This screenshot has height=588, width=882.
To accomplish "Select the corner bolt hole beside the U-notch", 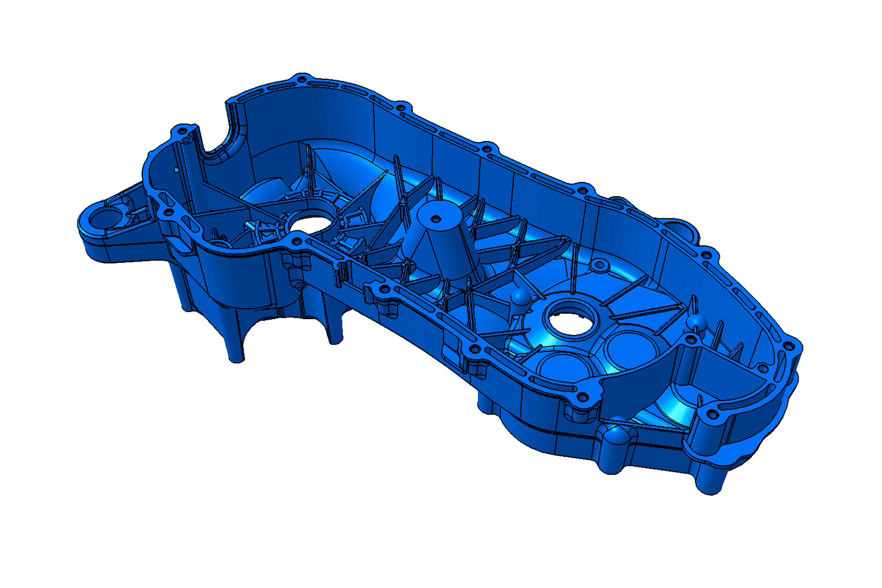I will click(180, 132).
